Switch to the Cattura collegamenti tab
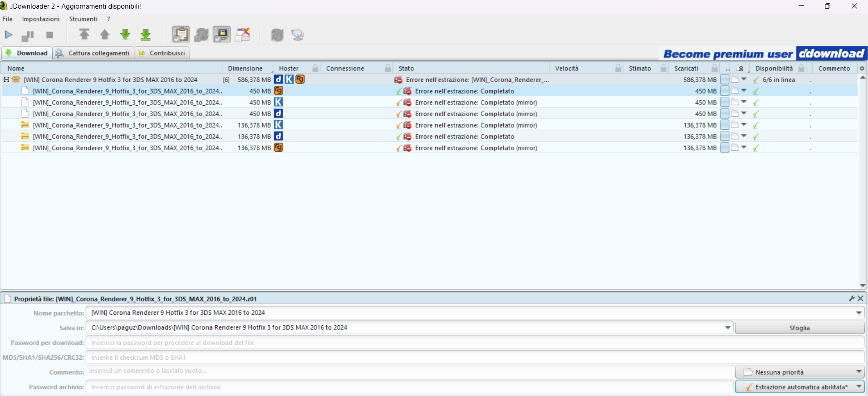 pos(93,53)
